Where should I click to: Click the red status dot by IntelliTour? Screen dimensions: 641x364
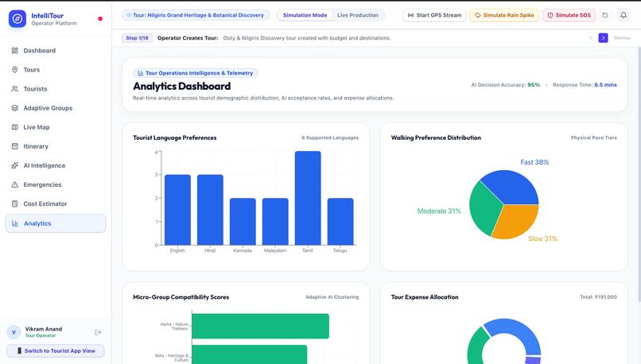[100, 19]
